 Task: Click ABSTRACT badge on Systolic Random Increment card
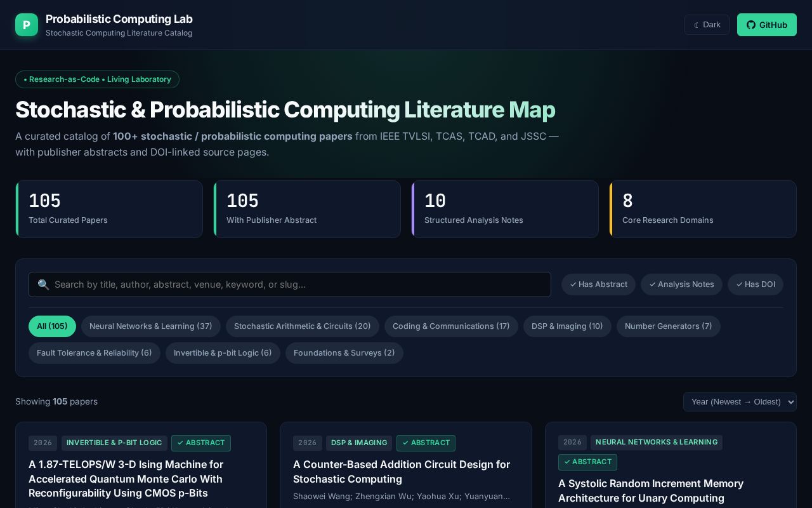click(587, 462)
